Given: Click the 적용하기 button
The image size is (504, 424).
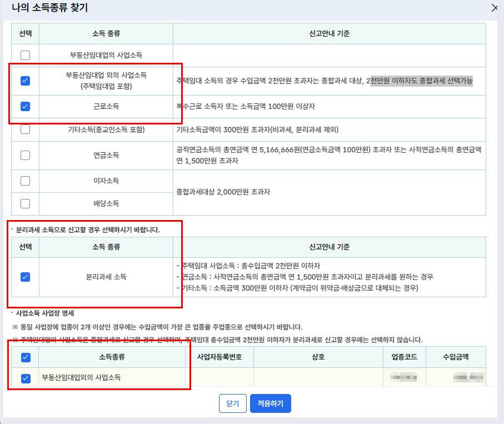Looking at the screenshot, I should [x=271, y=403].
